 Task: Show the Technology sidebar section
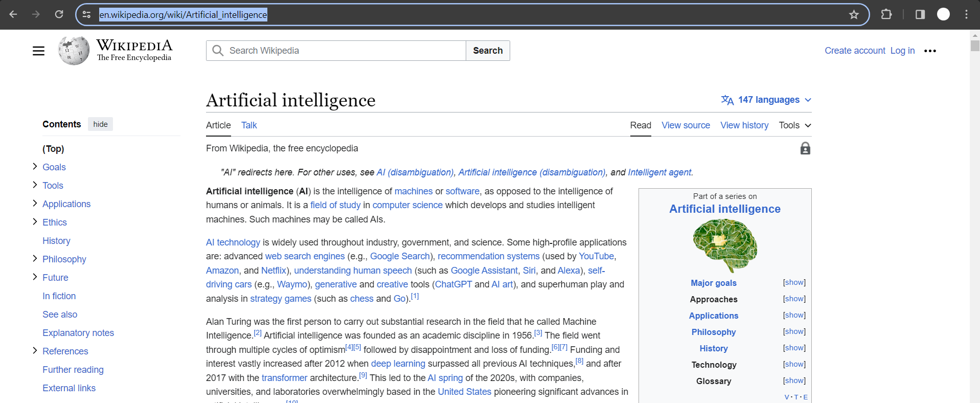click(x=794, y=364)
